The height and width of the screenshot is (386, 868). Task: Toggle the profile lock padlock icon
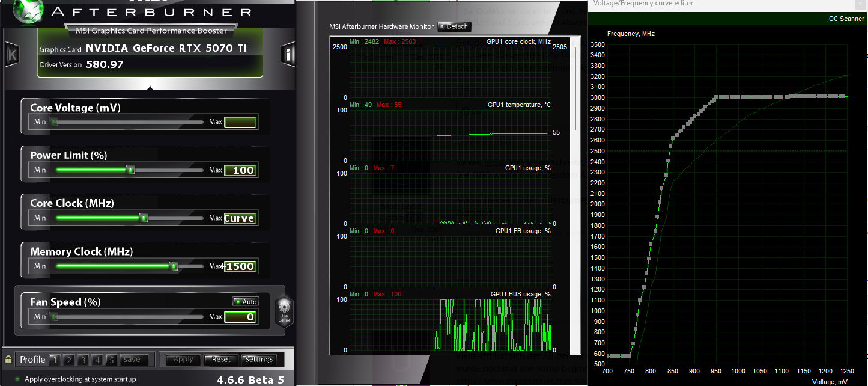coord(8,360)
